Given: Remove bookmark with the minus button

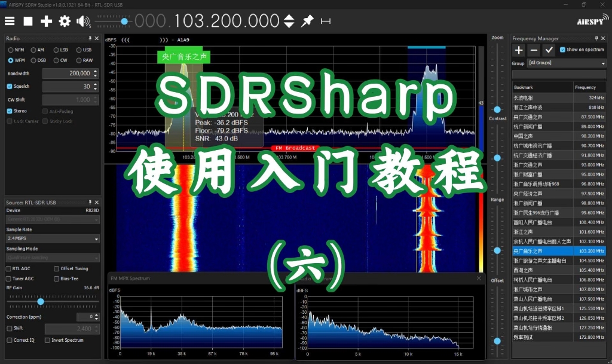Looking at the screenshot, I should pyautogui.click(x=534, y=50).
